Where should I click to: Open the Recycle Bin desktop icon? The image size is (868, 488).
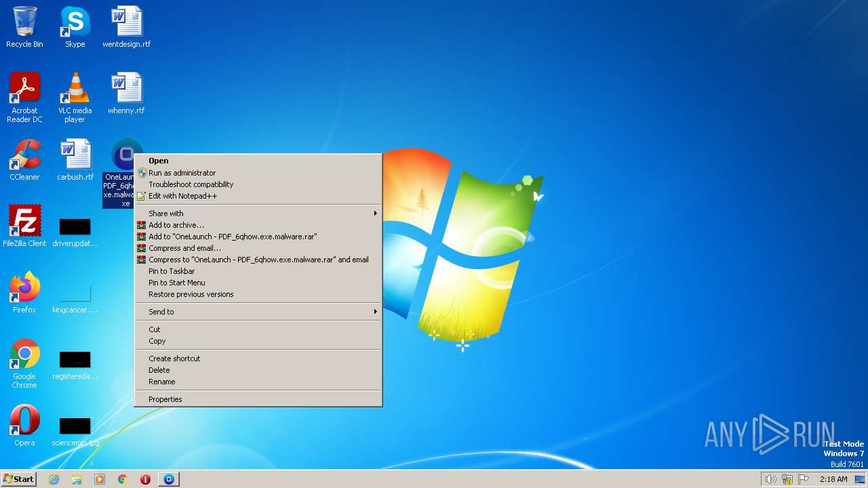point(24,27)
